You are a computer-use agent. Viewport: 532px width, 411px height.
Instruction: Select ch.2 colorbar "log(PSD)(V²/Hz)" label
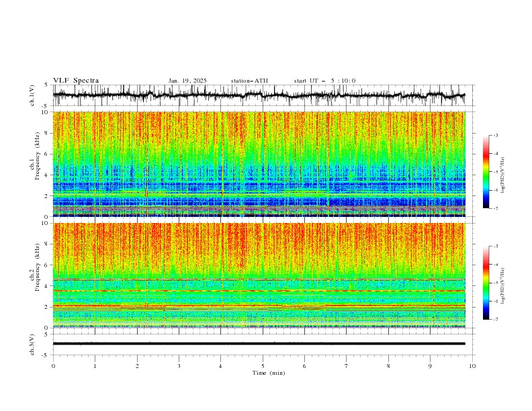tap(503, 285)
